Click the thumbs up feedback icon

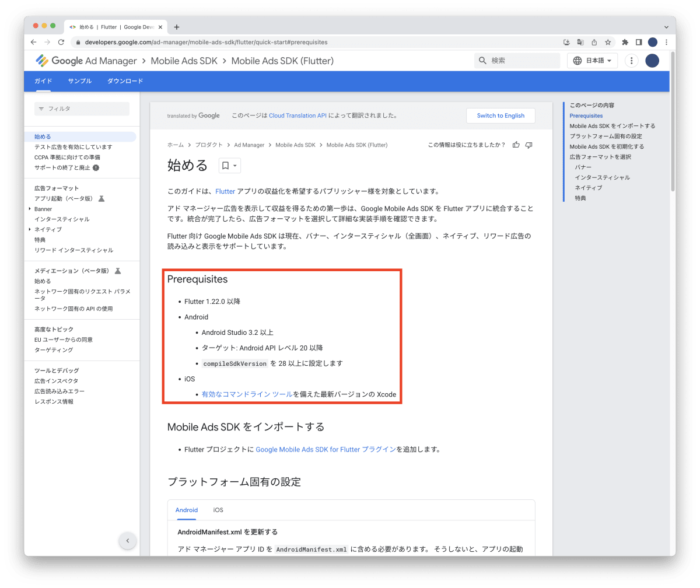516,145
